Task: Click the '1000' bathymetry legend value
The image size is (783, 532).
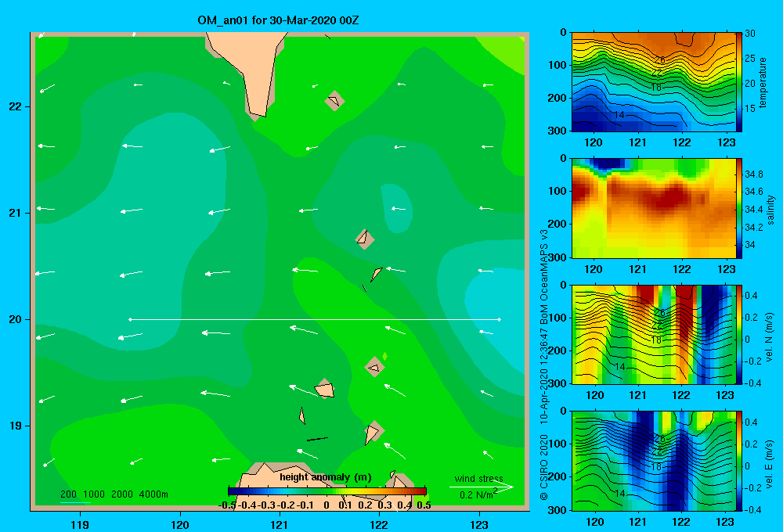Action: pos(94,494)
